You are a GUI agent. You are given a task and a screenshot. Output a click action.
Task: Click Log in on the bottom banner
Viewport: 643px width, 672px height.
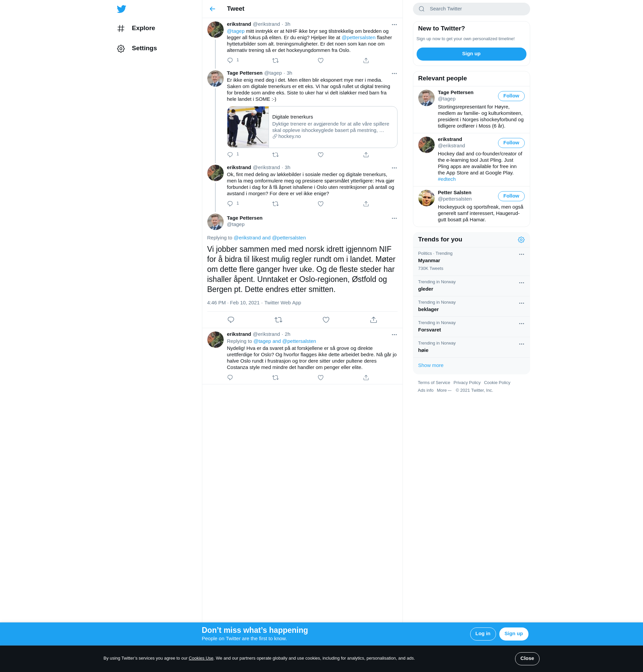click(483, 634)
